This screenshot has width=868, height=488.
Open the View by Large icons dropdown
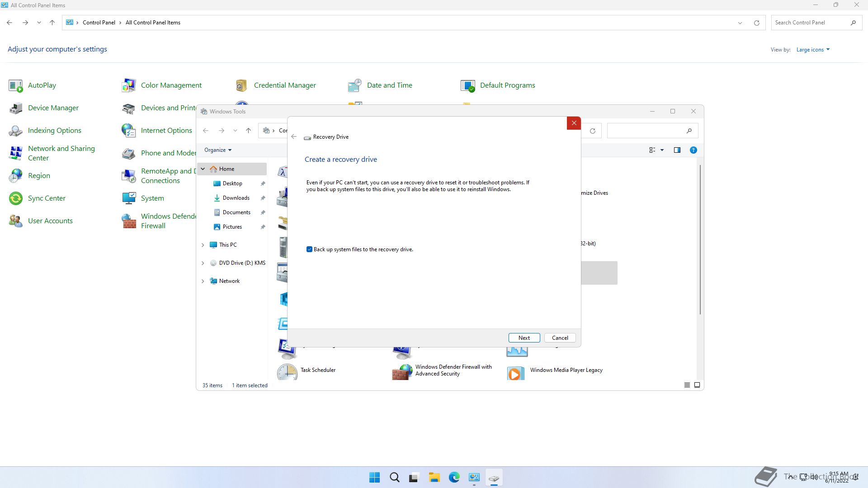[812, 50]
